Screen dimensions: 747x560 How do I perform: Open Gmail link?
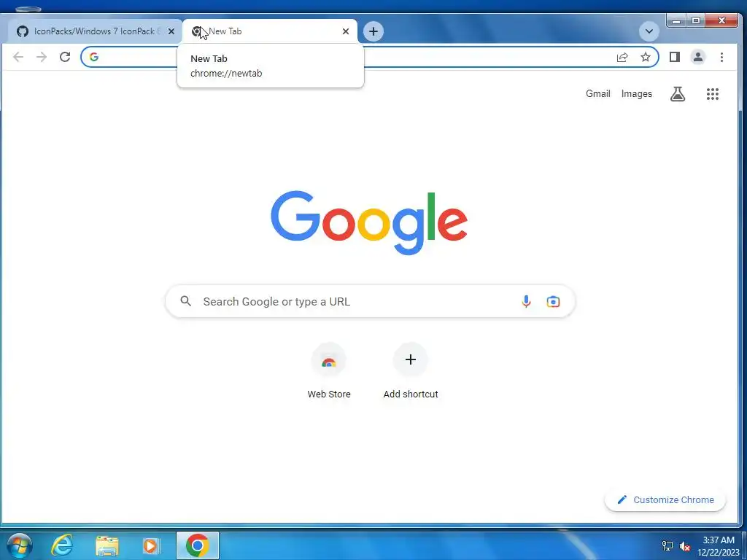click(598, 94)
